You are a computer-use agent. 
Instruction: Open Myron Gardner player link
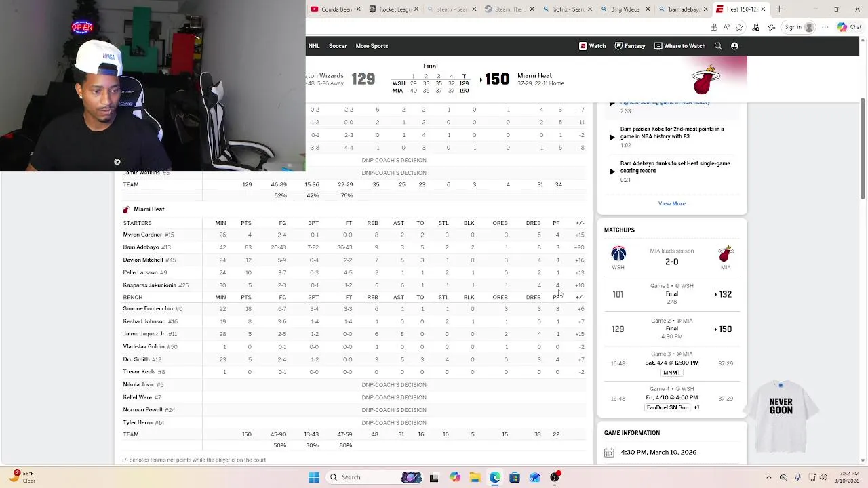pos(142,235)
